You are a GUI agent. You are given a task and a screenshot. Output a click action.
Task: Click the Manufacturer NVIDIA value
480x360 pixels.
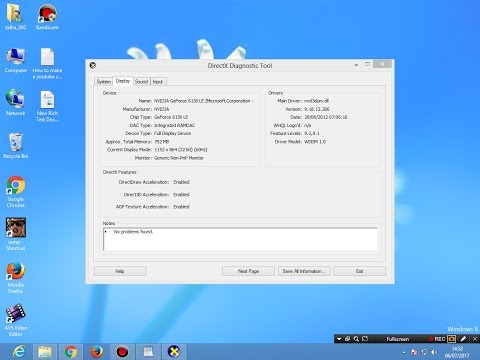(x=162, y=109)
